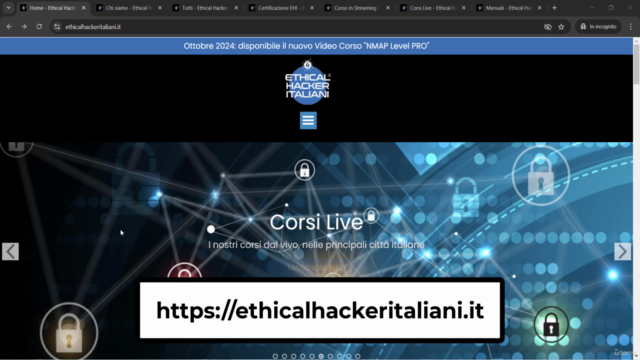Open a new tab with the plus button

tap(554, 8)
